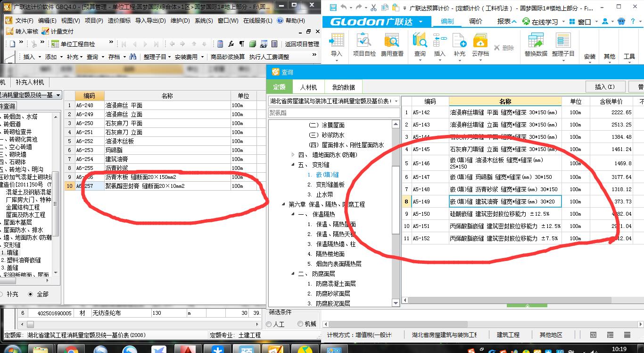Switch to the 我的数据 tab in the 查询 dialog
Image resolution: width=644 pixels, height=353 pixels.
tap(343, 87)
